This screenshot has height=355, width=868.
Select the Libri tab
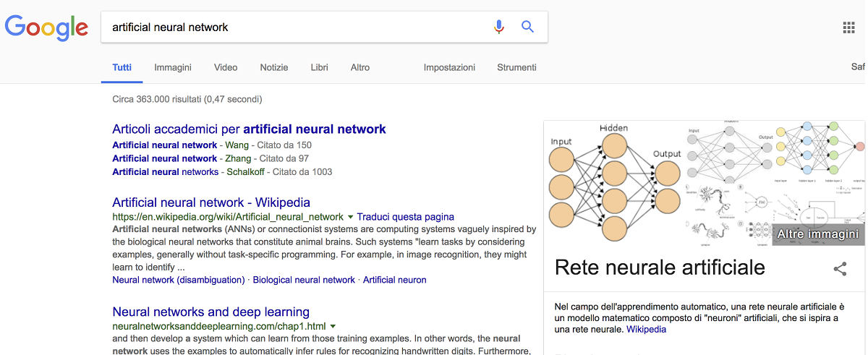pyautogui.click(x=319, y=68)
